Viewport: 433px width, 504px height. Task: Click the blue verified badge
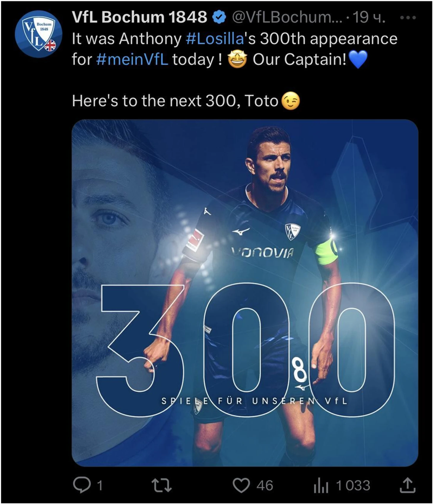pos(219,17)
